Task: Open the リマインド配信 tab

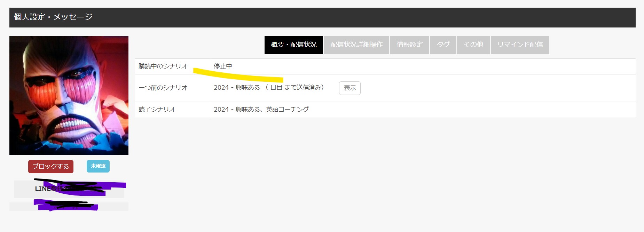Action: [x=520, y=45]
